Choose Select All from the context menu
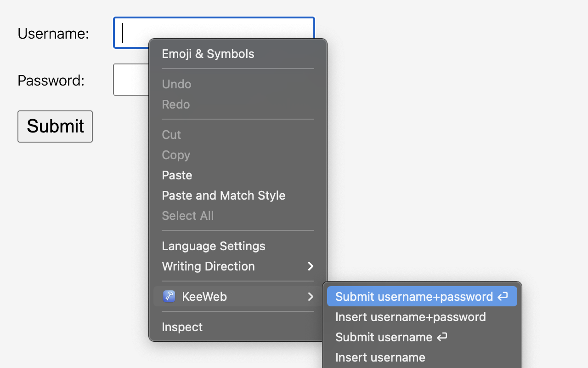This screenshot has height=368, width=588. (x=187, y=215)
